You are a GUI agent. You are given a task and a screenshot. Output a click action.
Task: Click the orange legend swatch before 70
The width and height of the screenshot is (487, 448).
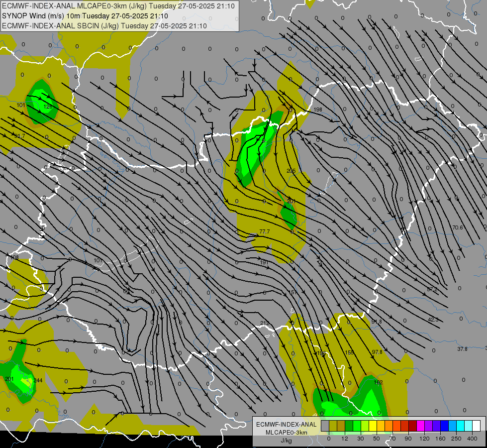[x=389, y=426]
